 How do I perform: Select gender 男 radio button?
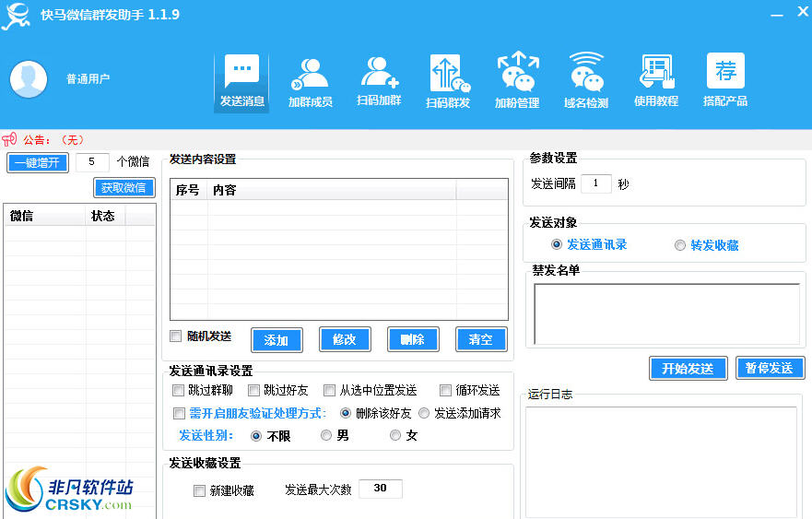pos(326,435)
